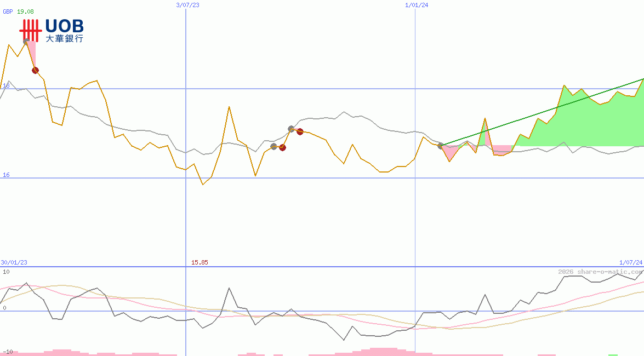
Task: Click a pink volume bar at the bottom
Action: (60, 352)
